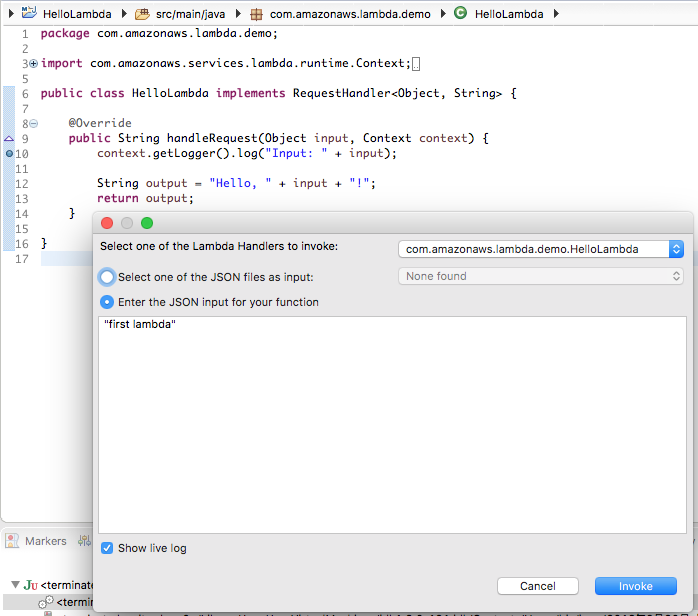Screen dimensions: 698x616
Task: Click src/main/java text in breadcrumb
Action: coord(190,14)
